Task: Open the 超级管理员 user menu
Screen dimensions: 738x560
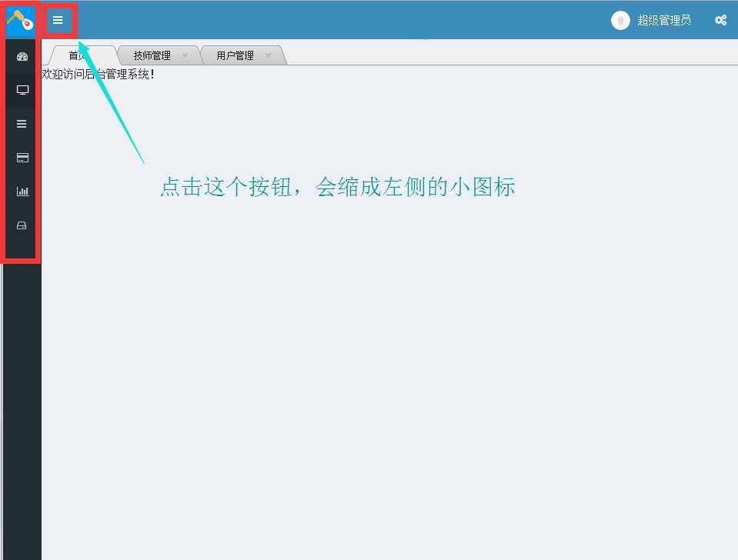Action: pos(664,20)
